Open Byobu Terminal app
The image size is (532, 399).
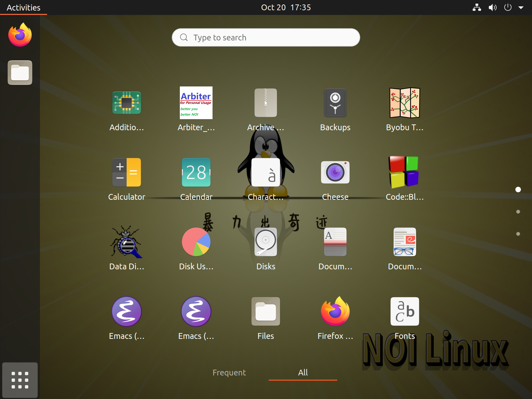coord(405,103)
